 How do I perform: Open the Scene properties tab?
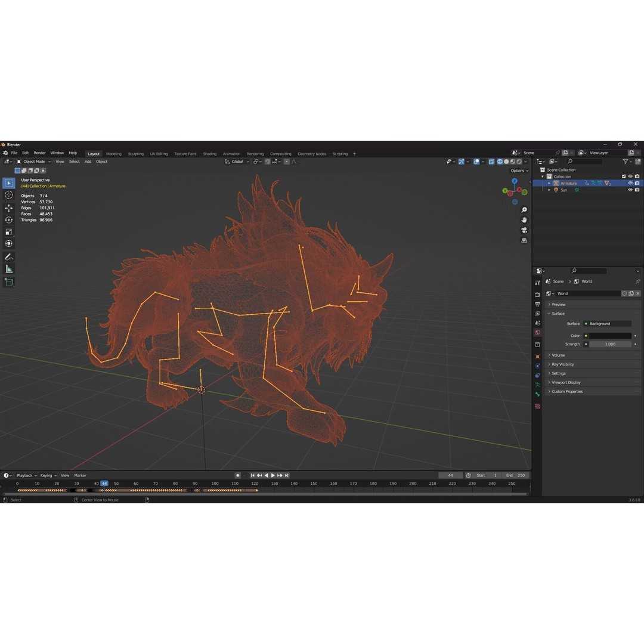pos(537,323)
